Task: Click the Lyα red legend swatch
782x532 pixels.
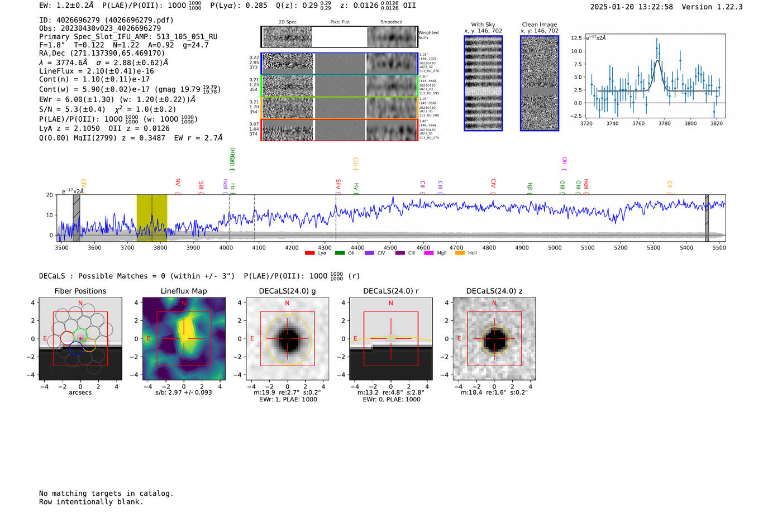Action: [309, 253]
